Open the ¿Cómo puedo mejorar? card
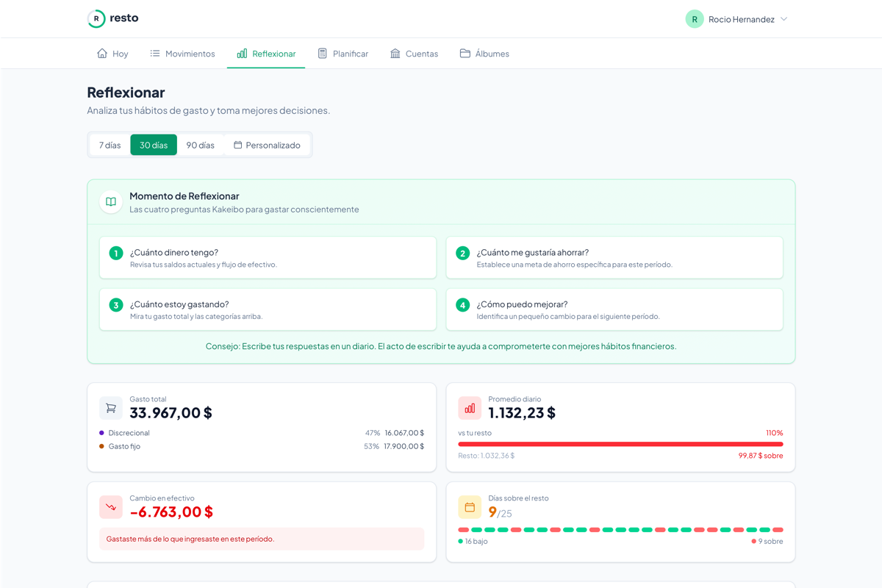Image resolution: width=882 pixels, height=588 pixels. point(614,309)
